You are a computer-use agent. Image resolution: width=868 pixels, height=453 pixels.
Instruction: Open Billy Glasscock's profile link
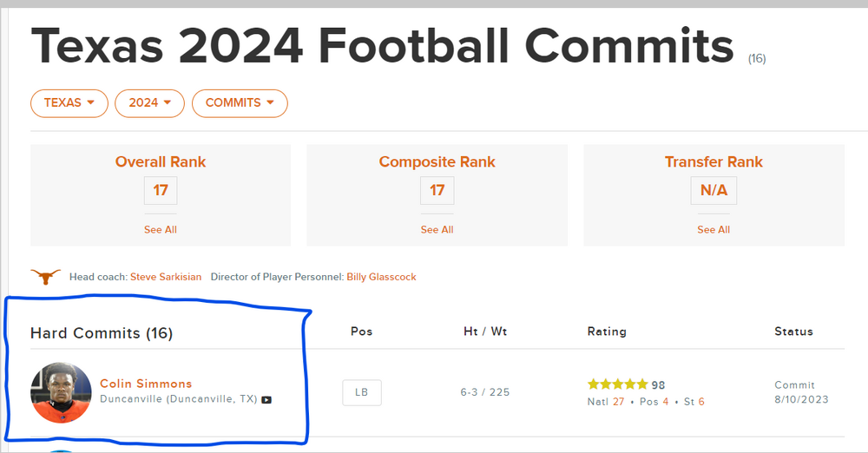point(381,277)
